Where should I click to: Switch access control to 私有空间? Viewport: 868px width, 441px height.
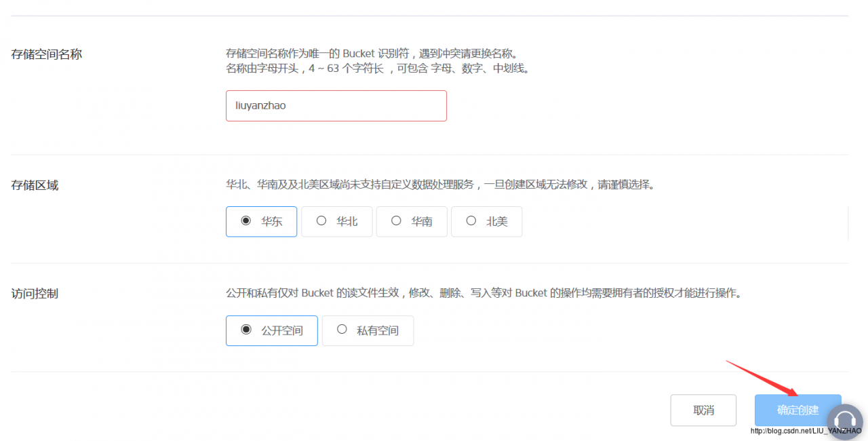(368, 330)
